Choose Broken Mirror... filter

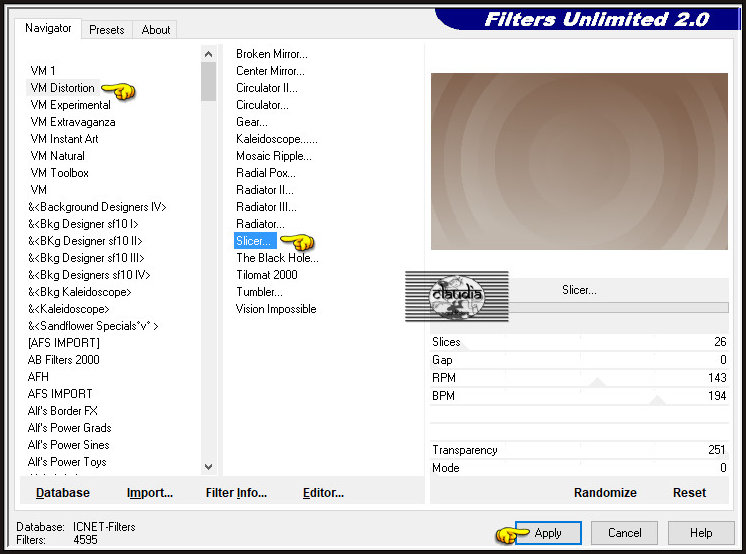[272, 54]
